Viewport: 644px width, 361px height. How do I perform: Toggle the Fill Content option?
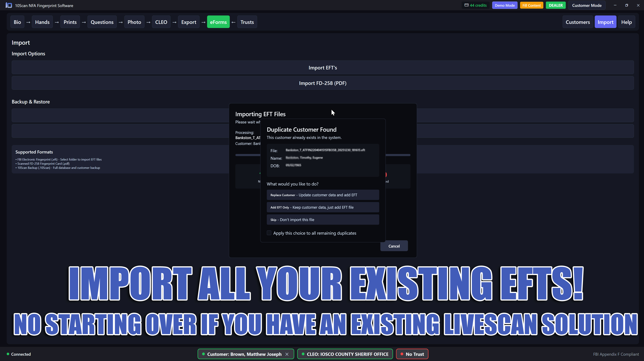[x=531, y=5]
